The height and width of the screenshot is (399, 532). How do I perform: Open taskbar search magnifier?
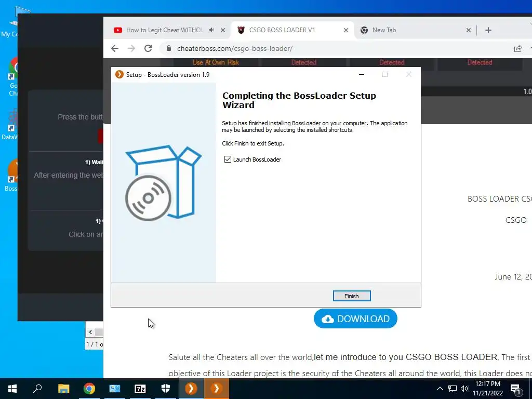coord(37,389)
